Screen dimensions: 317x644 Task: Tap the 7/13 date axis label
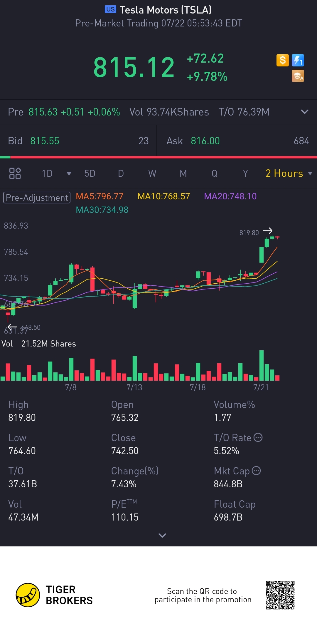134,387
